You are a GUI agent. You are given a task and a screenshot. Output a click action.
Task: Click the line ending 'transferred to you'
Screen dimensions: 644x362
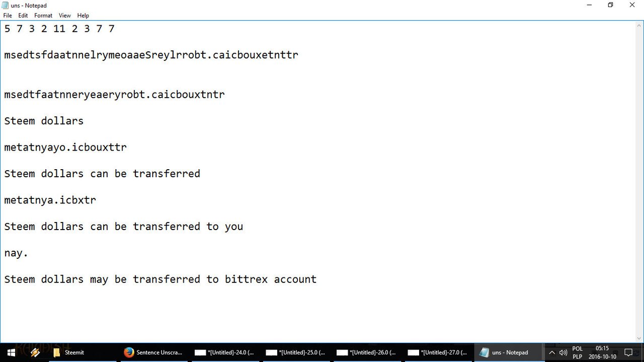click(x=124, y=227)
